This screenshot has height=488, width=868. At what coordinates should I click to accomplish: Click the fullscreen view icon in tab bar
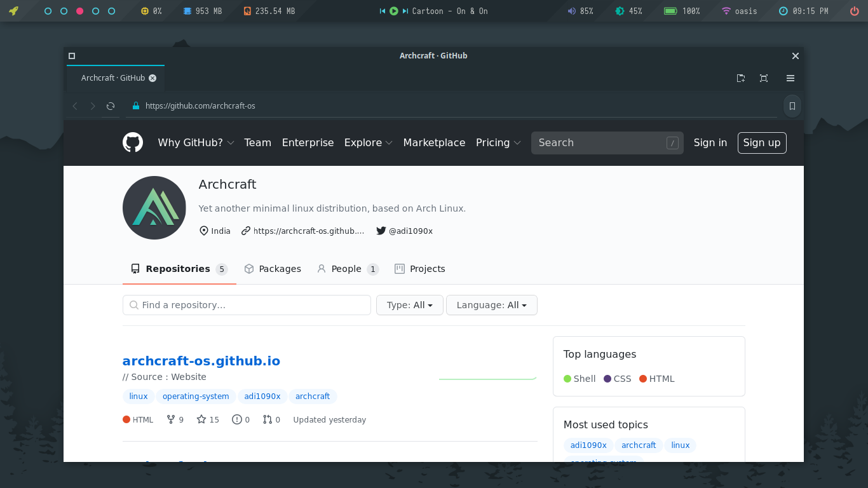click(764, 78)
